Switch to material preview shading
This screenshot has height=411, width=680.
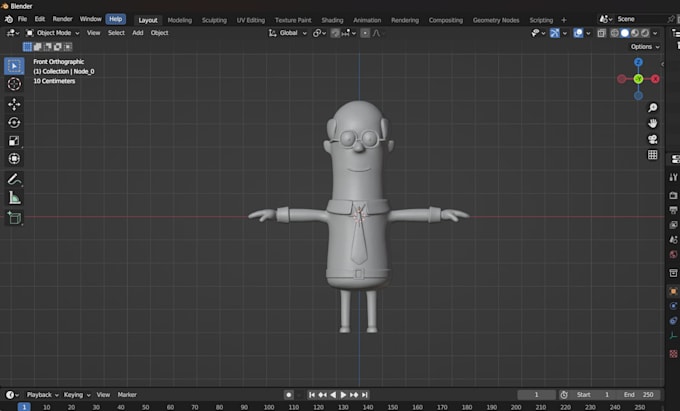coord(635,33)
